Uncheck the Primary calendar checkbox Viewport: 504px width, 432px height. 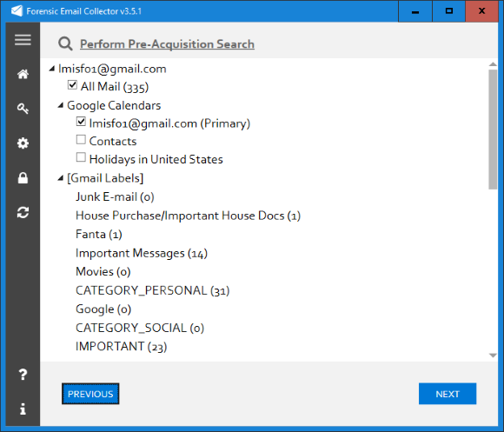[x=81, y=122]
